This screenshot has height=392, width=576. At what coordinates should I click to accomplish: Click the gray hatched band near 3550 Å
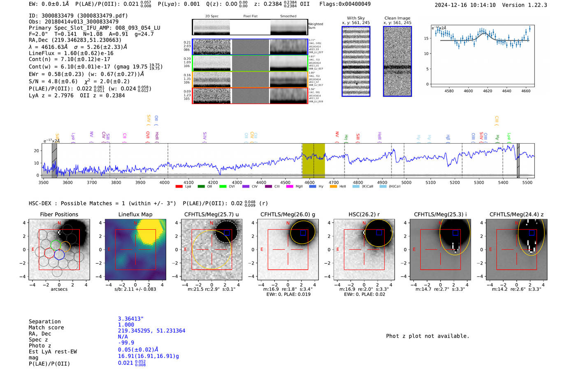[54, 160]
